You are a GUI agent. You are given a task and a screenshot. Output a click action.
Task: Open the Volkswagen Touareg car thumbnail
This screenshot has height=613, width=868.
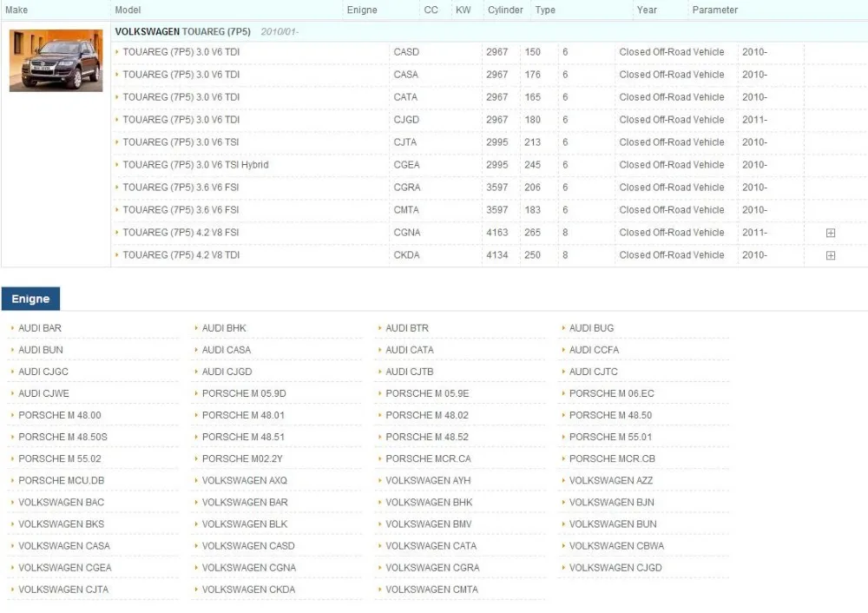coord(56,61)
